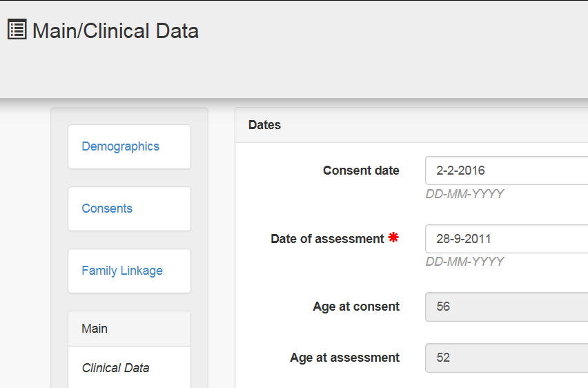Click the Age at assessment field
588x388 pixels.
(507, 358)
